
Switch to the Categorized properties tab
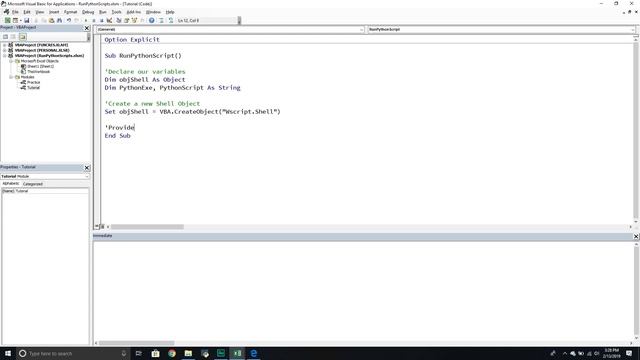click(33, 184)
